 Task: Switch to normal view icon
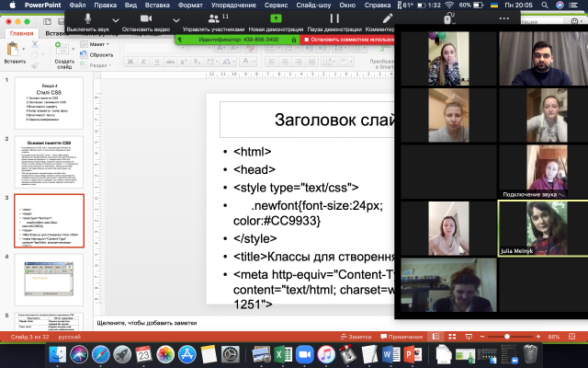tap(435, 337)
